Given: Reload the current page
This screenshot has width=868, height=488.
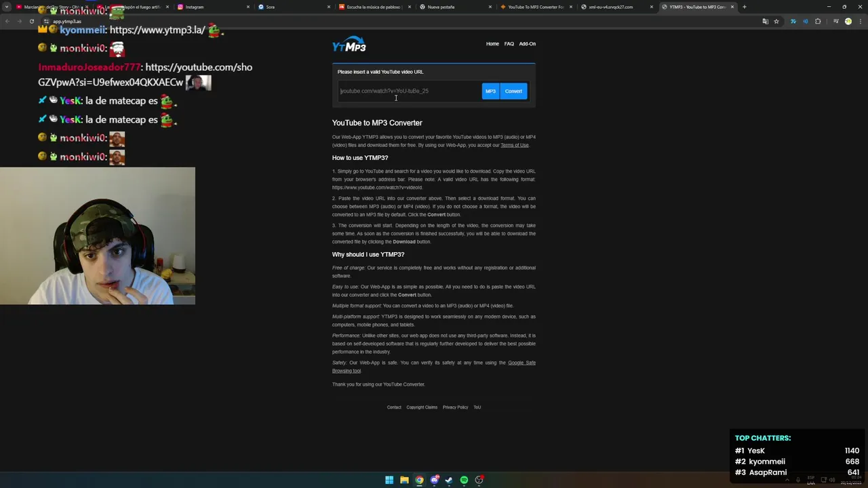Looking at the screenshot, I should point(32,21).
